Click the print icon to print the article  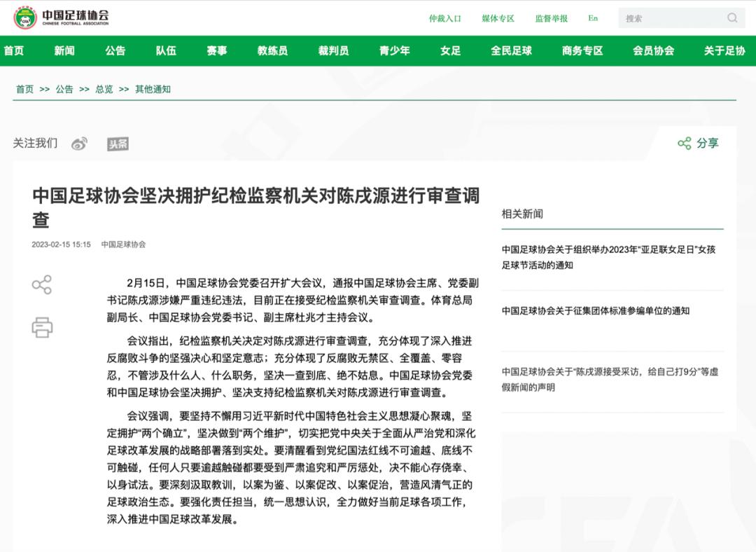click(x=43, y=327)
